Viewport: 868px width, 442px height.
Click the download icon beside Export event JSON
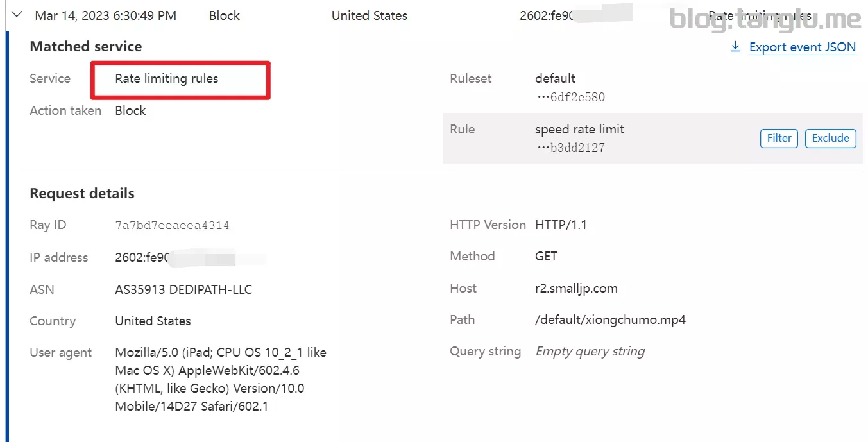pos(735,47)
